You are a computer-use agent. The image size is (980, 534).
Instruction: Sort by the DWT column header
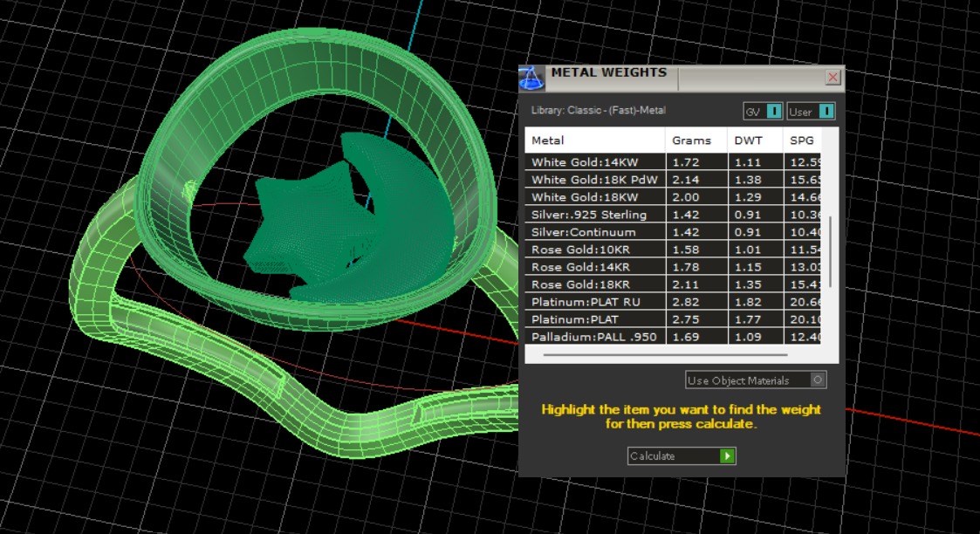tap(755, 140)
